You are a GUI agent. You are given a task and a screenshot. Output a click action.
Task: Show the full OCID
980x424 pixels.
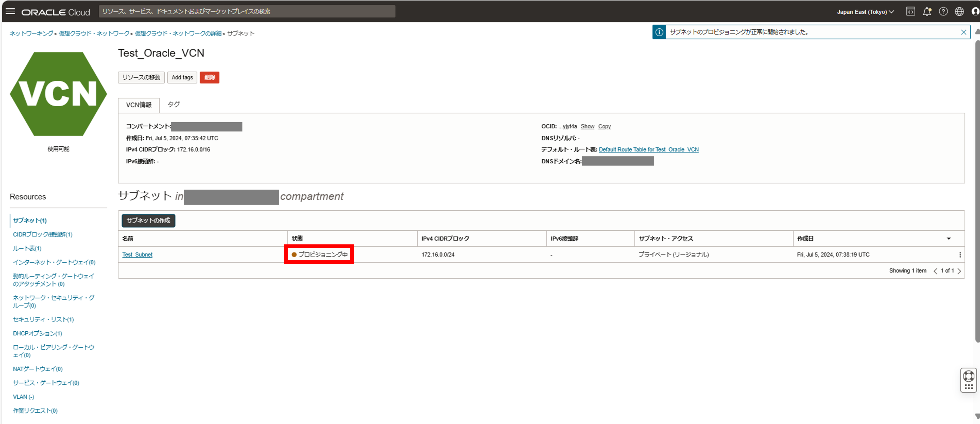point(587,127)
